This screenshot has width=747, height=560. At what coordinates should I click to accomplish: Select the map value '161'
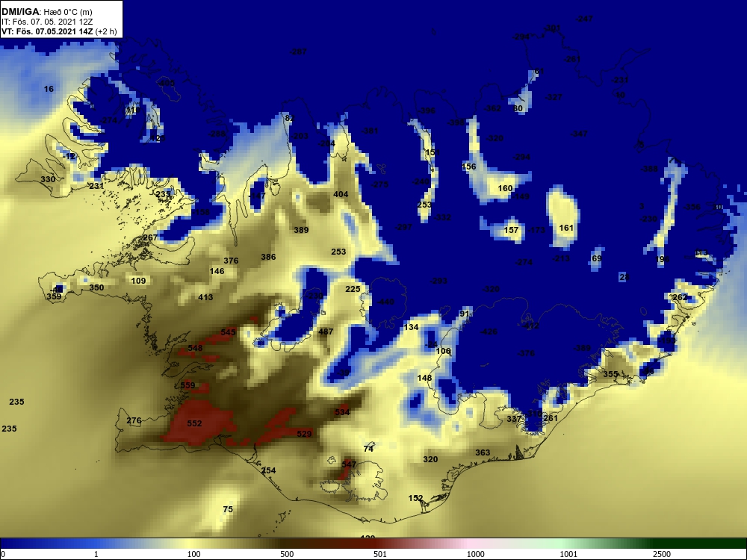pyautogui.click(x=566, y=228)
